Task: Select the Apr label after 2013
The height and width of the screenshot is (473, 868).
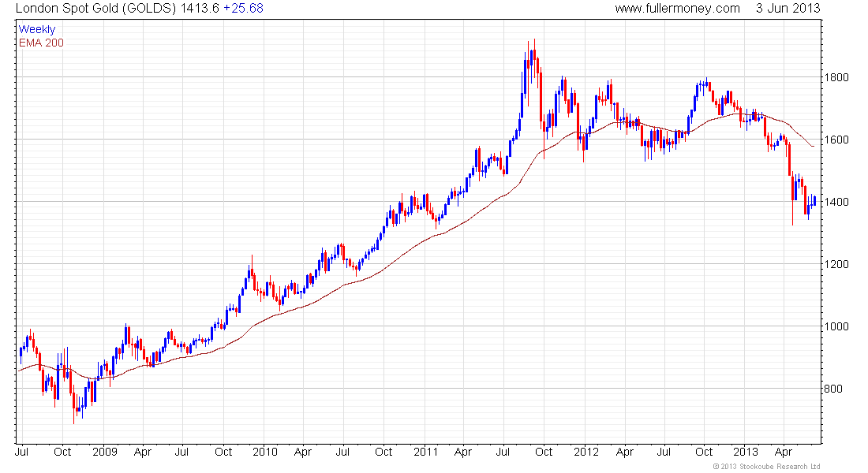Action: 784,452
